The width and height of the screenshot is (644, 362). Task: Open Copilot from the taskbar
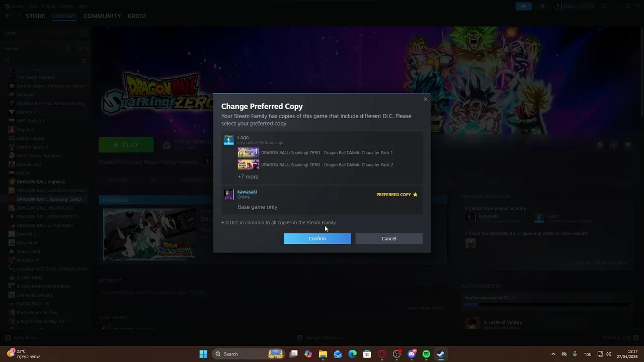point(308,354)
